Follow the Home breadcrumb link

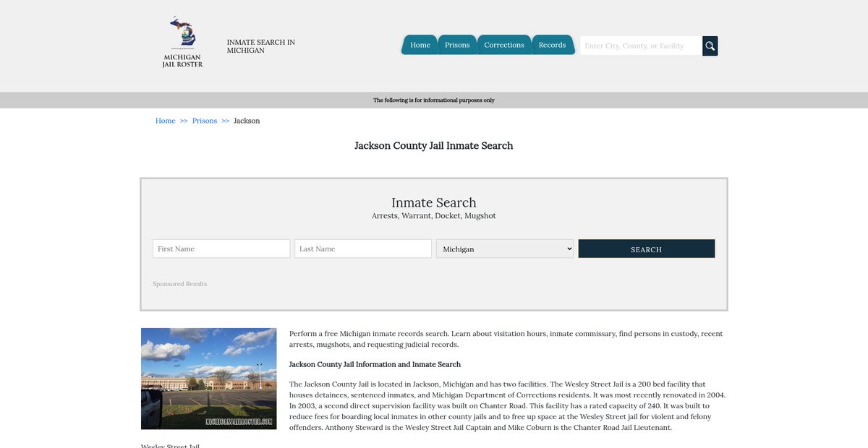point(166,121)
